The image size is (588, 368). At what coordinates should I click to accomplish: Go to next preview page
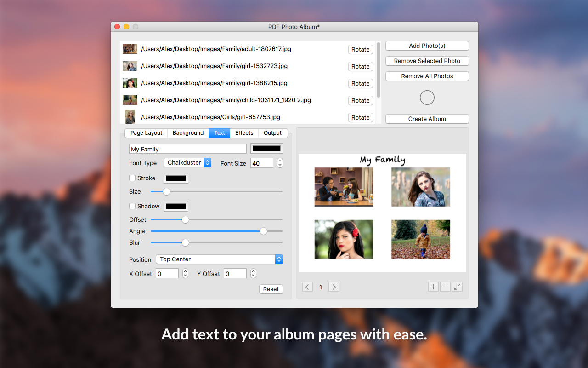[x=334, y=287]
